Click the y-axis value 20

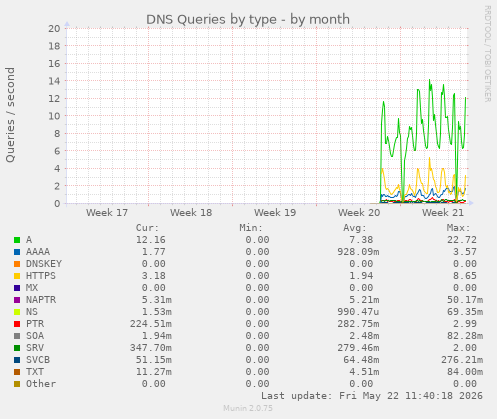(x=55, y=28)
